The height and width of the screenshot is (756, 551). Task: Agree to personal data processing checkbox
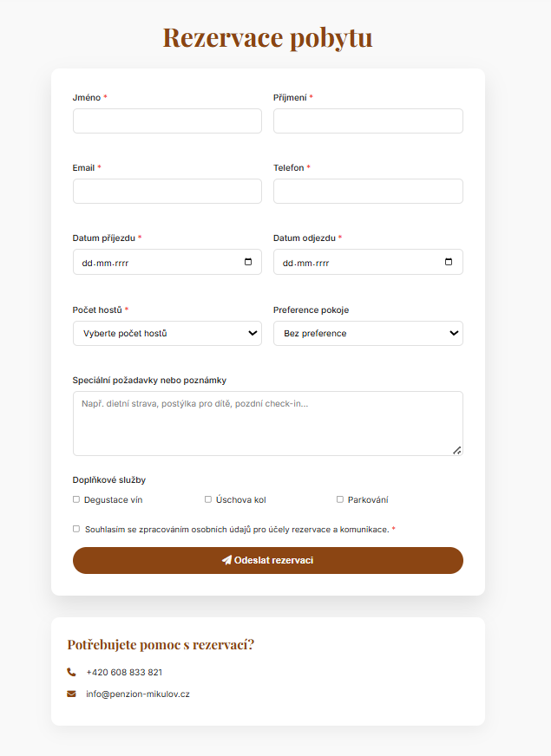point(76,529)
